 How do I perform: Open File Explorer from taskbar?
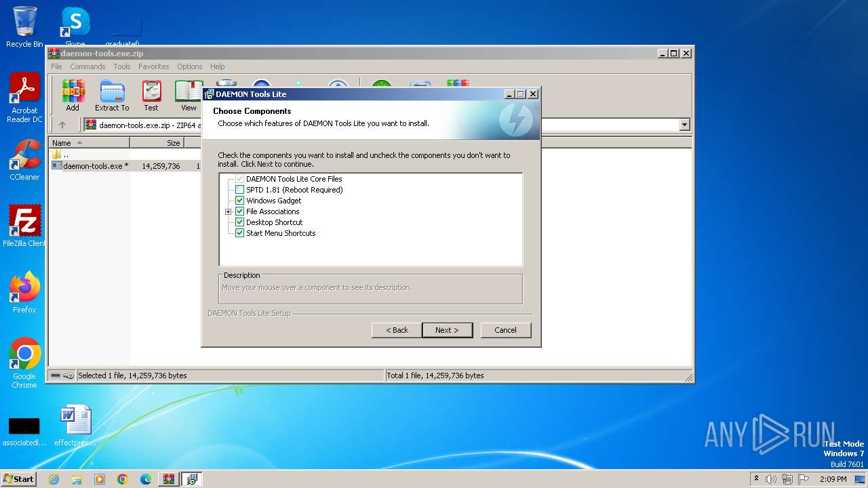click(77, 479)
